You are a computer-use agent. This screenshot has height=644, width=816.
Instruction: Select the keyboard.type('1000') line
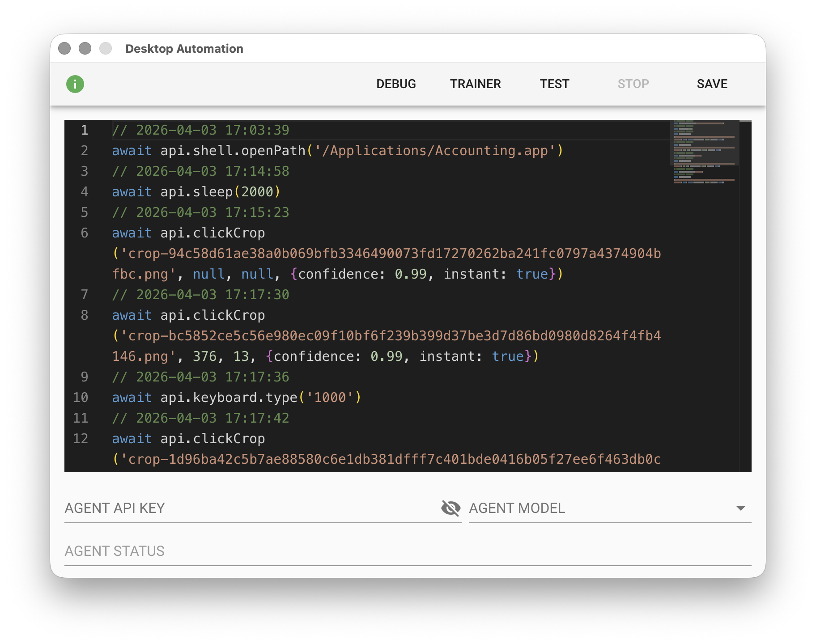point(236,398)
